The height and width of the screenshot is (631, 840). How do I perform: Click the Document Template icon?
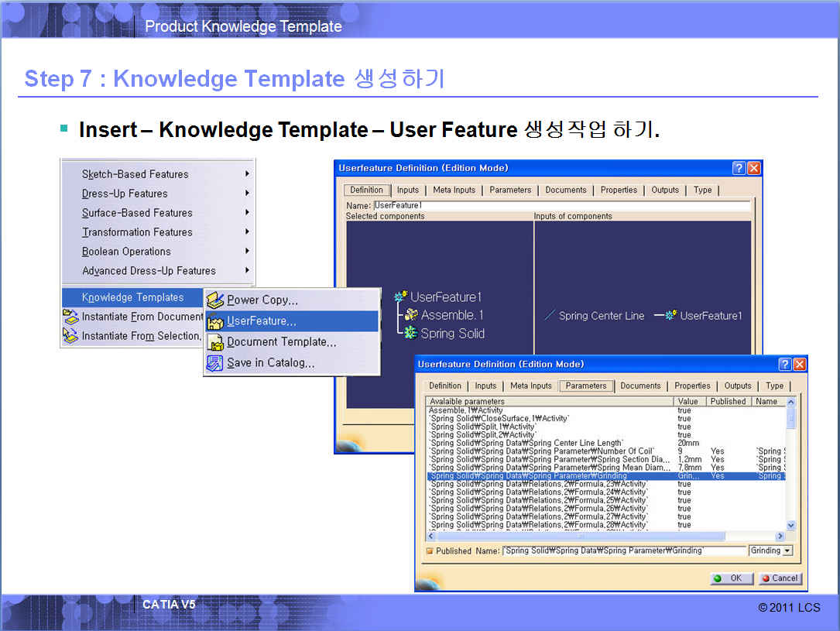click(x=214, y=342)
